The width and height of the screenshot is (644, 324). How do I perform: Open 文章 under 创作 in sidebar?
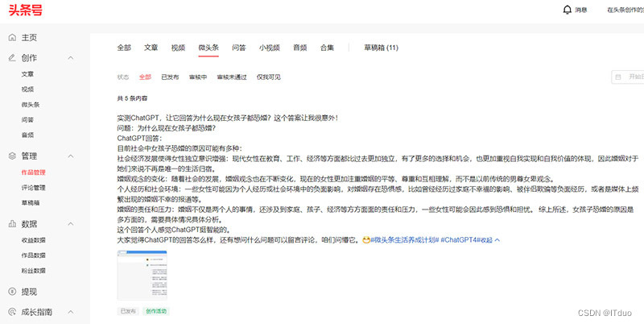click(27, 74)
